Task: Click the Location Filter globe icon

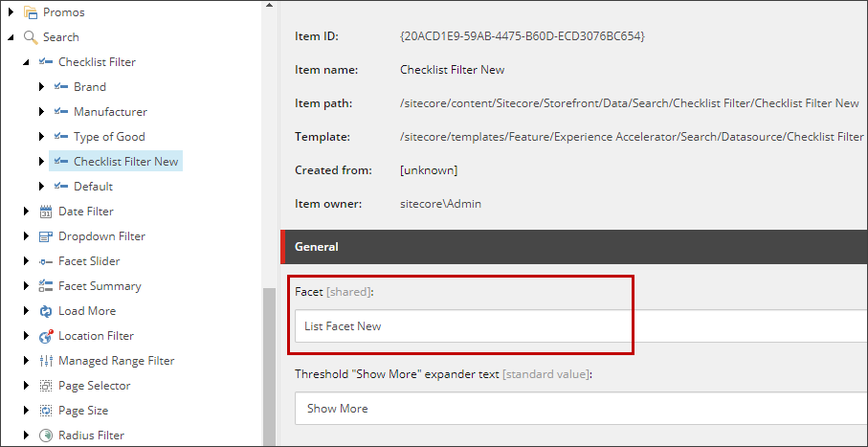Action: pyautogui.click(x=46, y=336)
